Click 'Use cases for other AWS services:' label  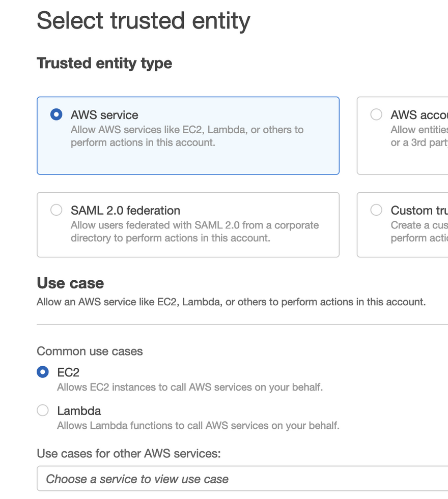(x=129, y=454)
